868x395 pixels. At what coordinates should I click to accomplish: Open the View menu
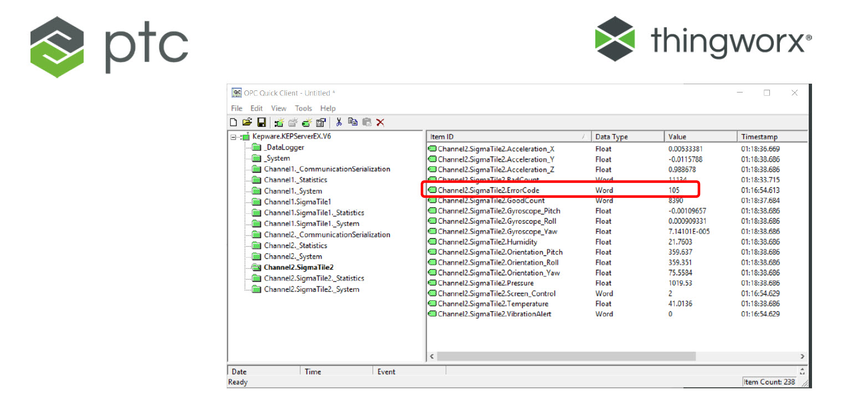[279, 108]
